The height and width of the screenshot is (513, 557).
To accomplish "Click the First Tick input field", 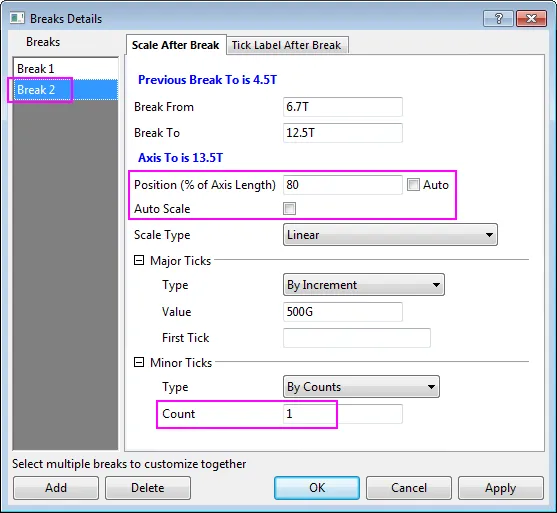I will click(x=357, y=338).
